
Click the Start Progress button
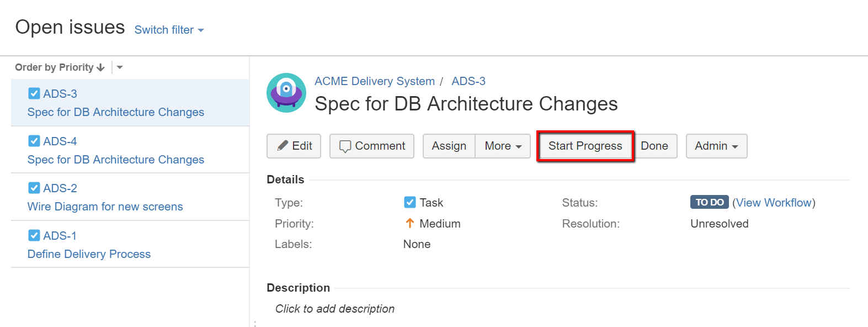(x=585, y=146)
